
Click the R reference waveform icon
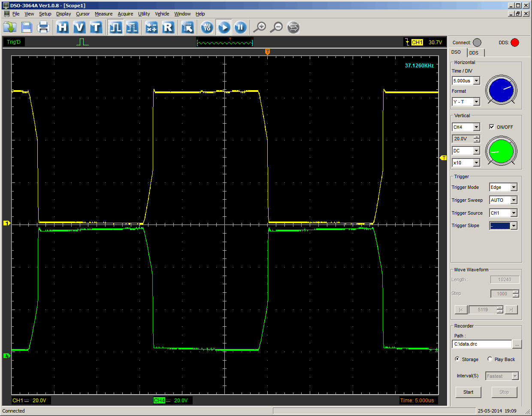pyautogui.click(x=168, y=27)
